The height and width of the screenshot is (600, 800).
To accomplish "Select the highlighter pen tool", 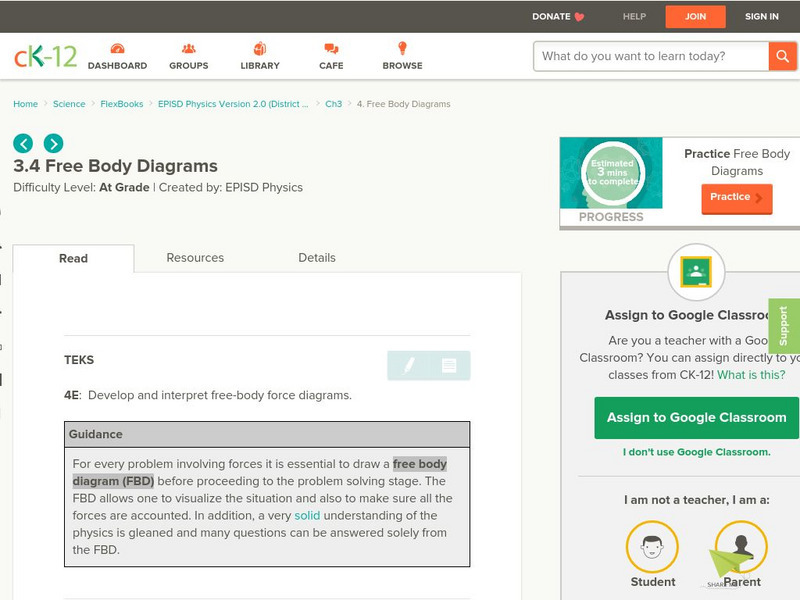I will [x=408, y=366].
